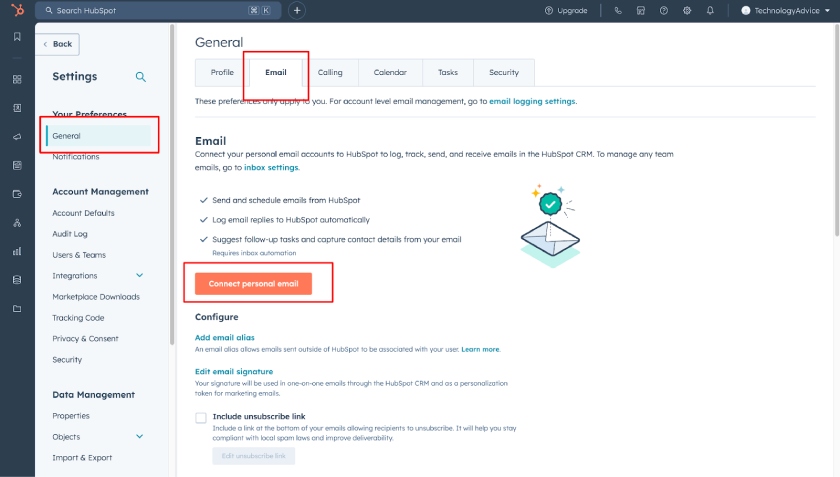Image resolution: width=840 pixels, height=477 pixels.
Task: Follow the email logging settings link
Action: [x=532, y=101]
